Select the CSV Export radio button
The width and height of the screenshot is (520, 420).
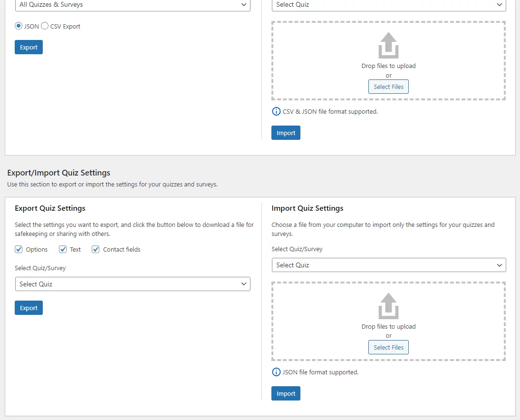point(45,26)
